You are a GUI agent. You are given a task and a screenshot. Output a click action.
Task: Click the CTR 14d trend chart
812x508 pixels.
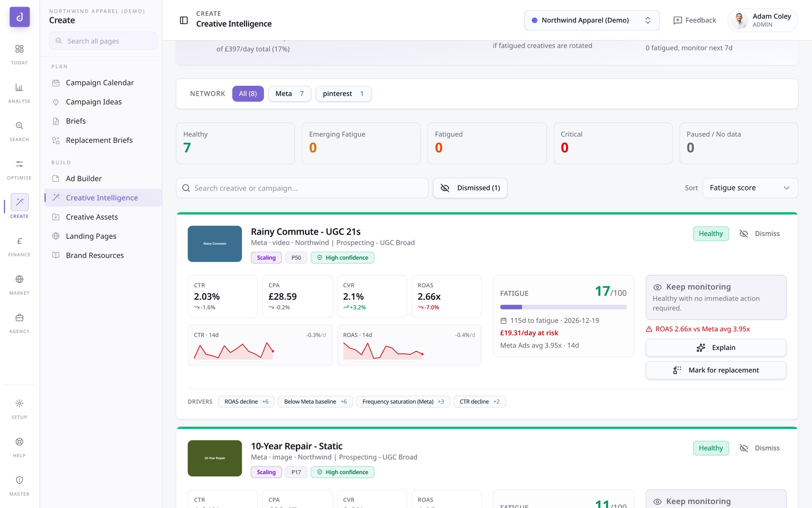pyautogui.click(x=260, y=345)
